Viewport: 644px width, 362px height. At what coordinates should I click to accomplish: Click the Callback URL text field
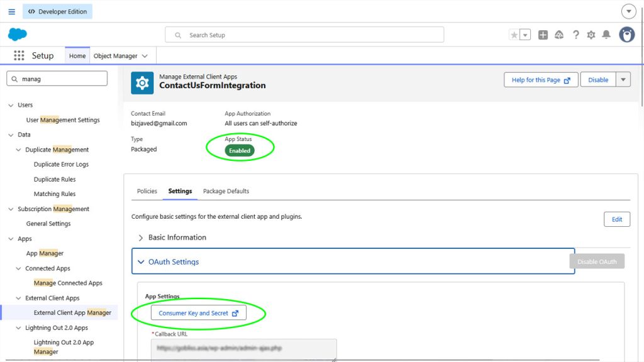click(243, 349)
